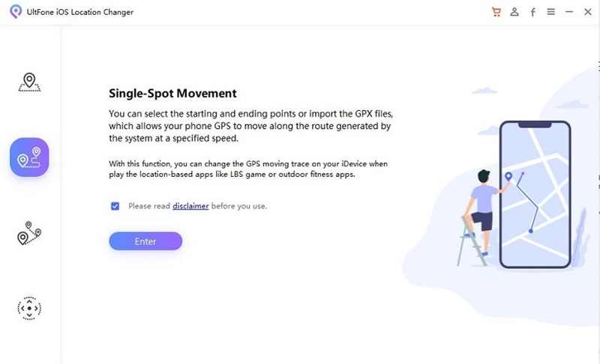Minimize the UltFone window
The height and width of the screenshot is (364, 600).
click(569, 12)
